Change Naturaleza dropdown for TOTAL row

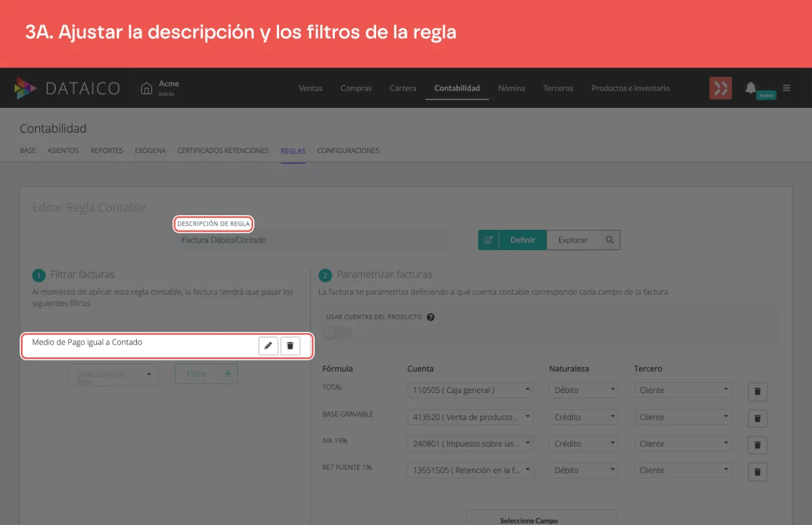tap(584, 390)
